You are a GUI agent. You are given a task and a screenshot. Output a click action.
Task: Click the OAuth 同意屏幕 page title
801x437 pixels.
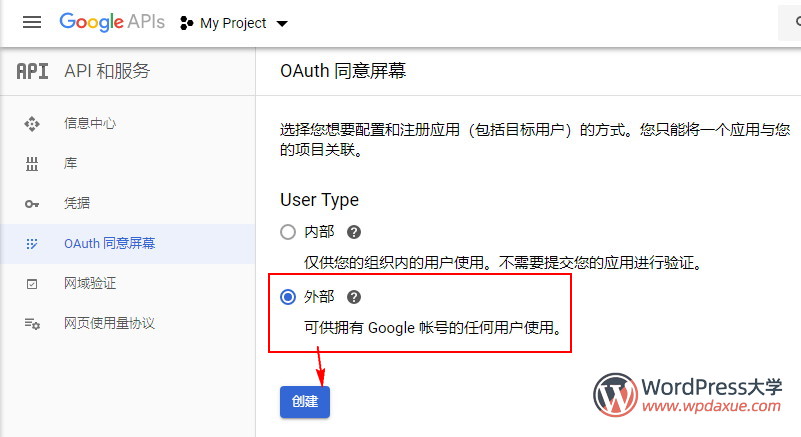343,71
